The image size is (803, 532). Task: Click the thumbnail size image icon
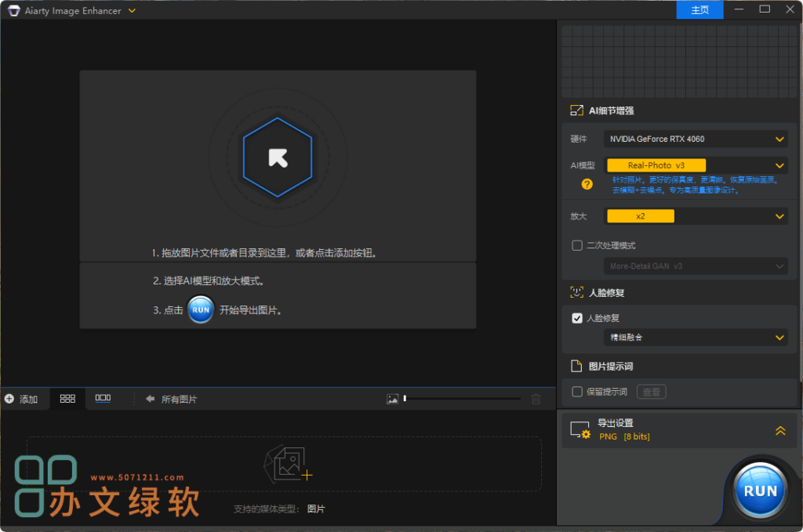(x=393, y=399)
